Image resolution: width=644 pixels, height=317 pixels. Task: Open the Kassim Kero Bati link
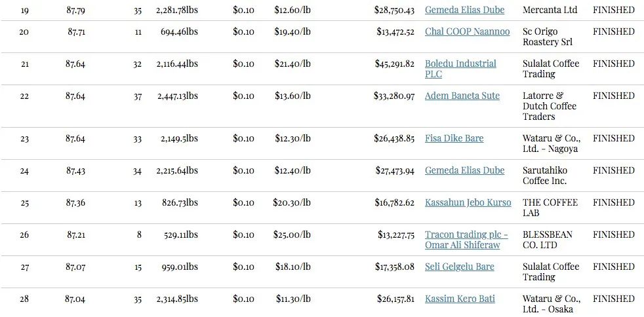[460, 299]
